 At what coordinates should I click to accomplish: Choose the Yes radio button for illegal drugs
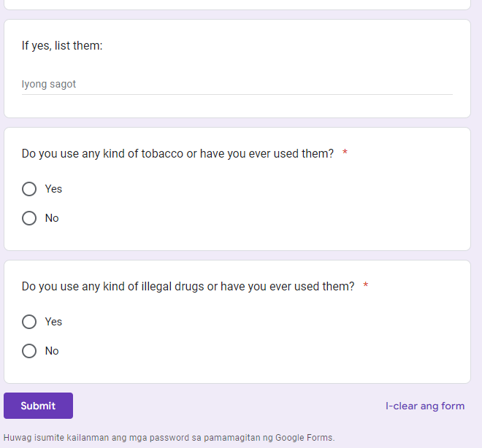tap(29, 322)
